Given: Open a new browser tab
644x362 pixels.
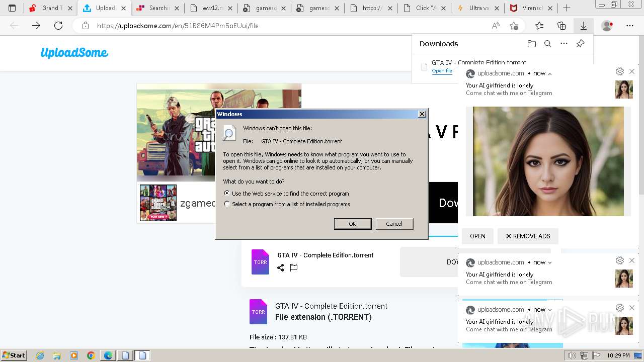Looking at the screenshot, I should coord(567,8).
